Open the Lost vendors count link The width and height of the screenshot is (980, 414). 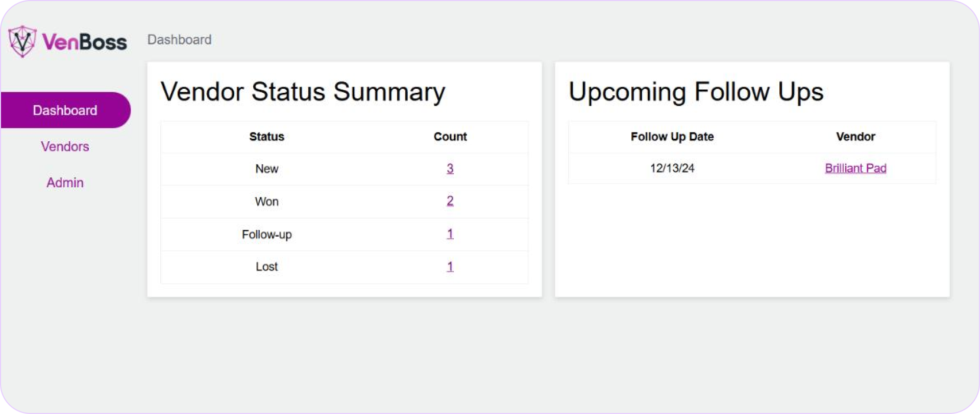[x=450, y=267]
